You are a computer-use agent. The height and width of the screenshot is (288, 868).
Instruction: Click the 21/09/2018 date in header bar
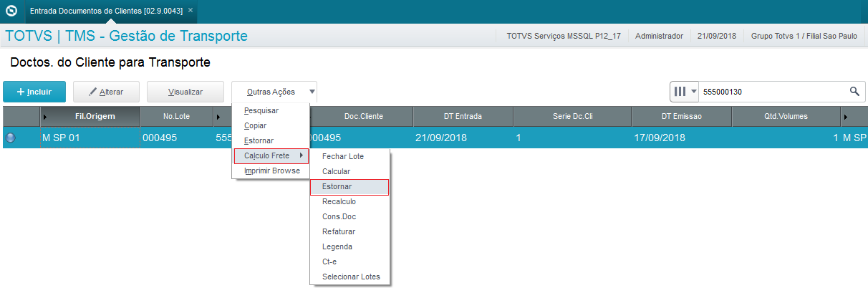coord(717,35)
